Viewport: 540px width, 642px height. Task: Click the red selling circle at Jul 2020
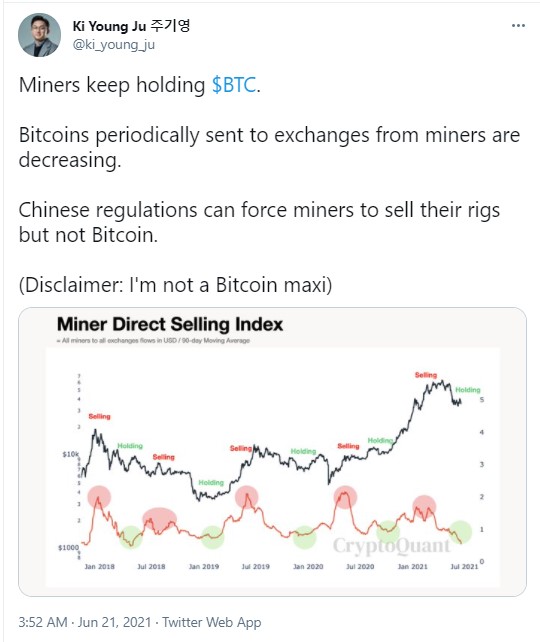click(345, 497)
